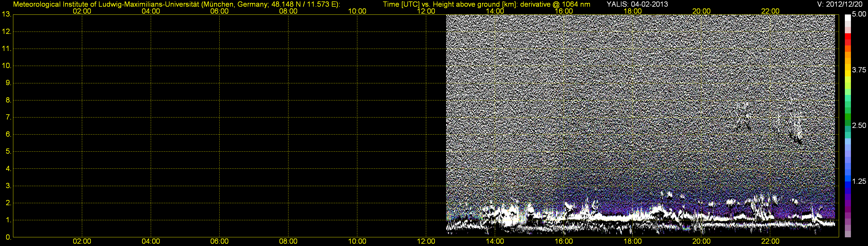Click 04:00 on the bottom time axis
868x246 pixels.
point(151,241)
